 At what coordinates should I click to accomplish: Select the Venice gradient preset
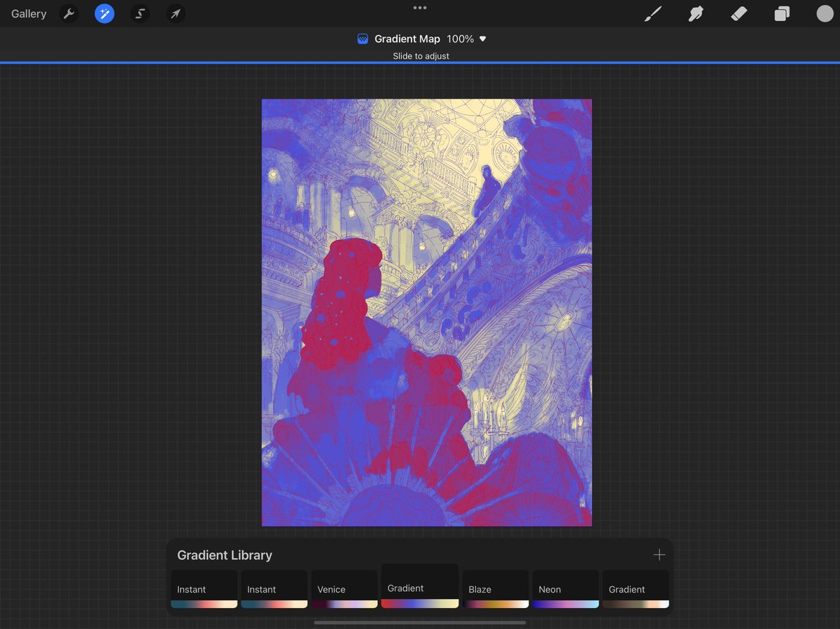344,588
